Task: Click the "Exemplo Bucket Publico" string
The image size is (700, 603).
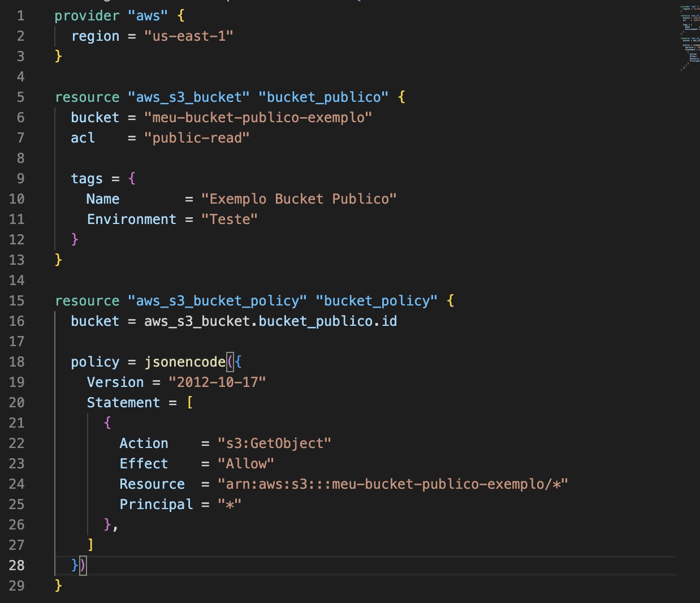Action: [x=299, y=200]
